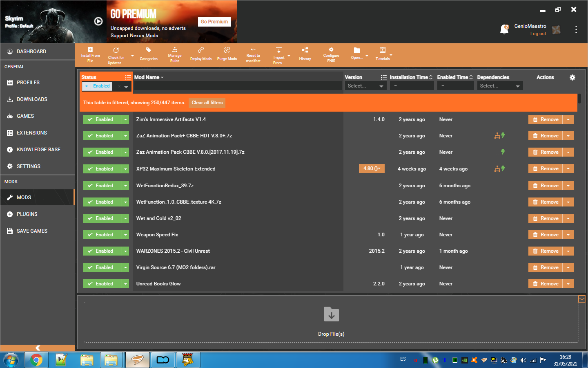Expand Import From dropdown arrow
Viewport: 588px width, 368px height.
click(289, 56)
